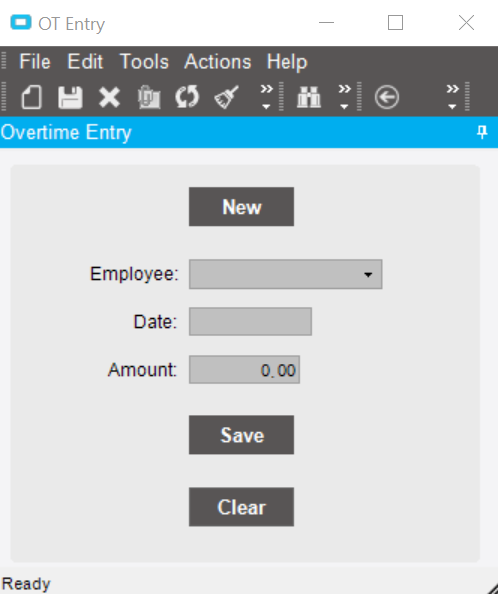The width and height of the screenshot is (498, 594).
Task: Click the Overtime Entry panel header
Action: pyautogui.click(x=249, y=132)
